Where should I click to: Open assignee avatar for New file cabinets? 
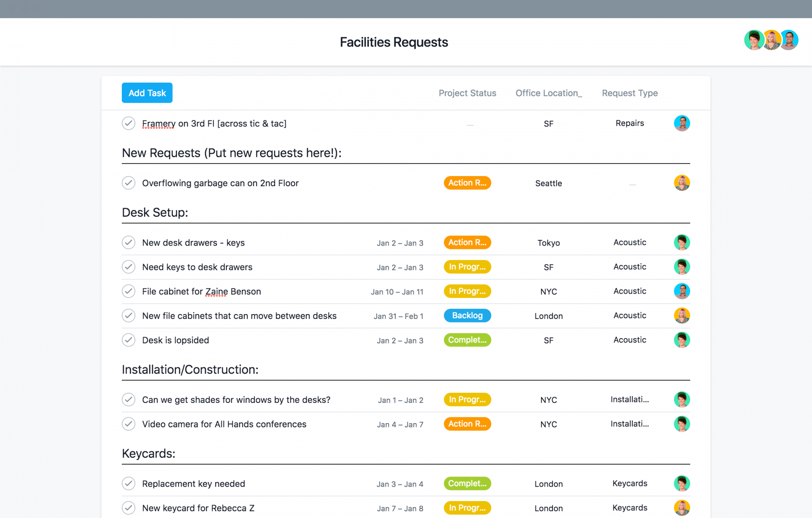682,316
